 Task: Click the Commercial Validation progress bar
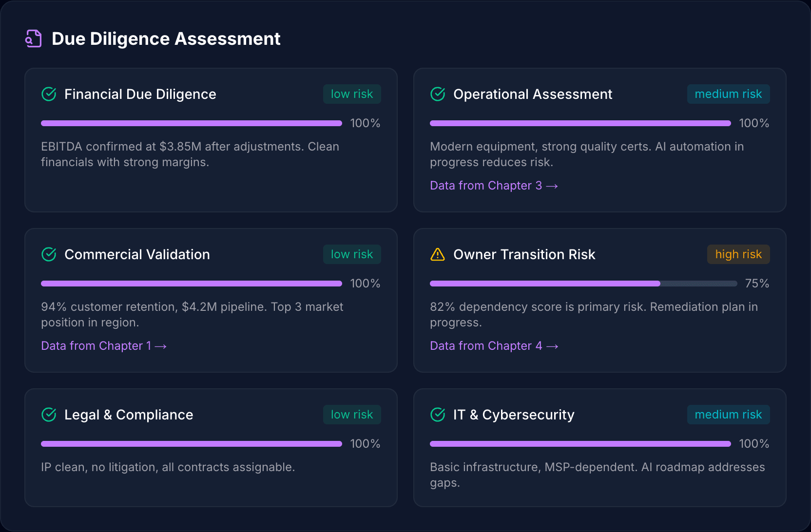[x=192, y=284]
